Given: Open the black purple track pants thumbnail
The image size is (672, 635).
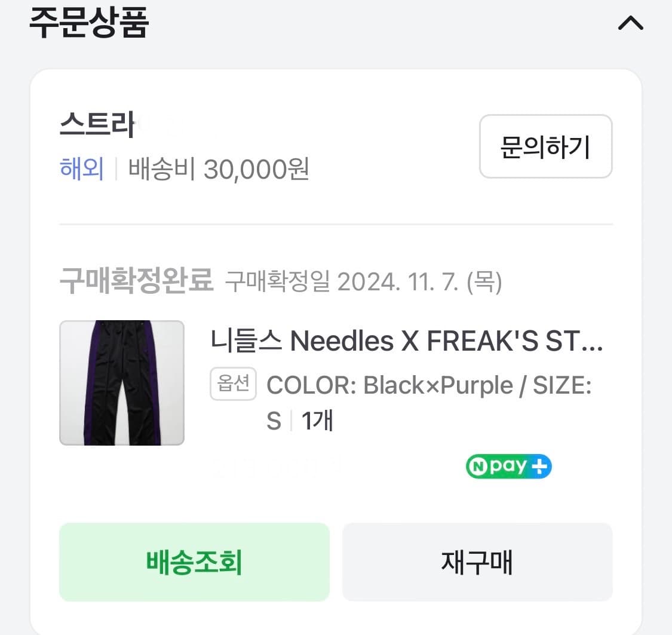Looking at the screenshot, I should tap(122, 383).
